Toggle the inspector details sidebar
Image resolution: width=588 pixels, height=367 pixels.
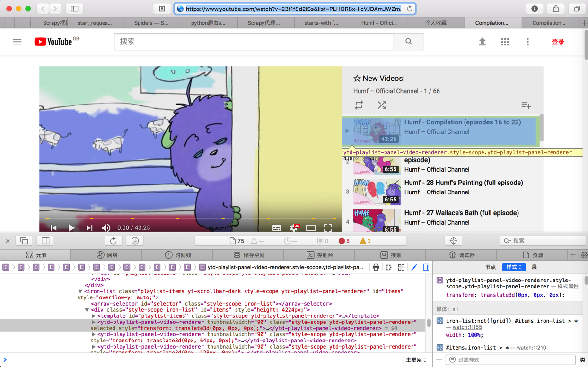click(x=426, y=267)
